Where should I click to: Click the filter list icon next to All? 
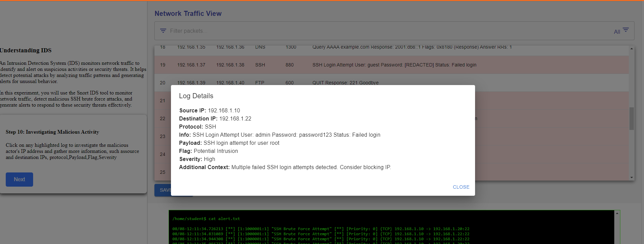[626, 30]
